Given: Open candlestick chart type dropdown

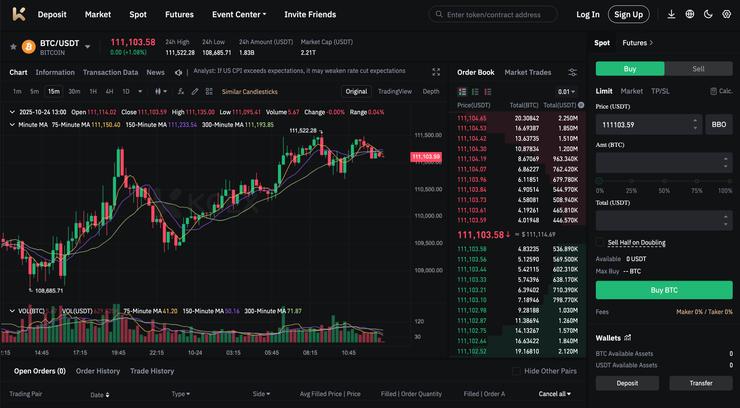Looking at the screenshot, I should [x=161, y=92].
